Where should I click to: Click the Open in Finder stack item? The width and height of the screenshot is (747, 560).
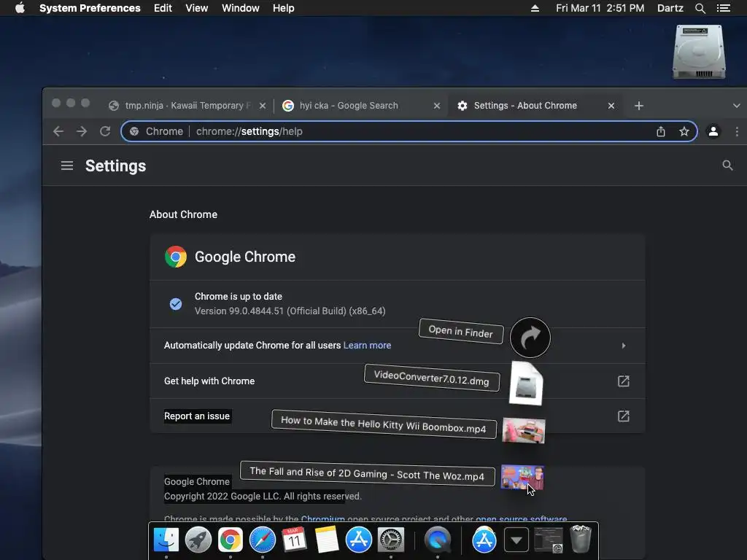(x=461, y=331)
